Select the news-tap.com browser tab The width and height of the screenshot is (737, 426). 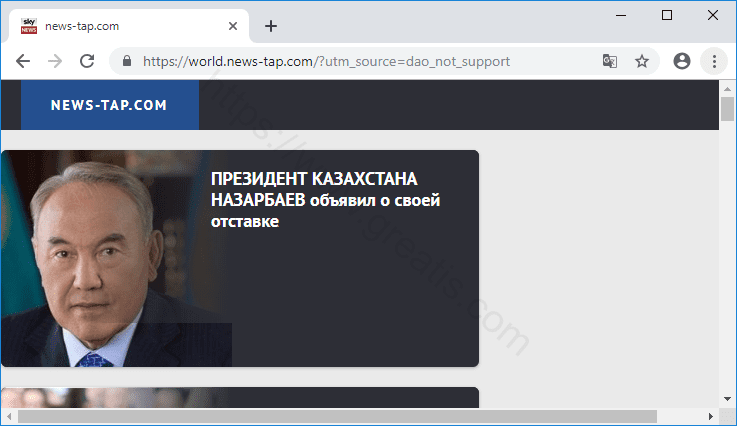tap(120, 26)
